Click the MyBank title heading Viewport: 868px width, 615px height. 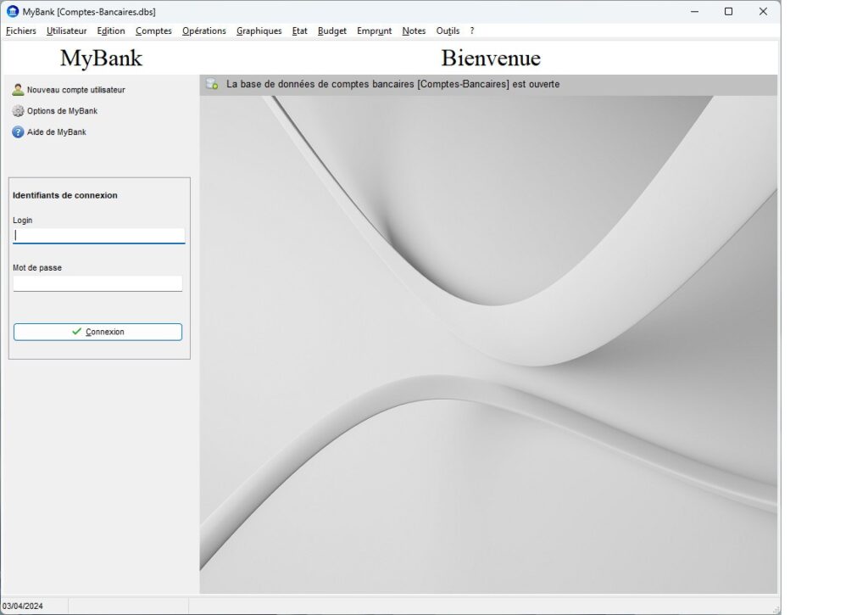pyautogui.click(x=102, y=59)
